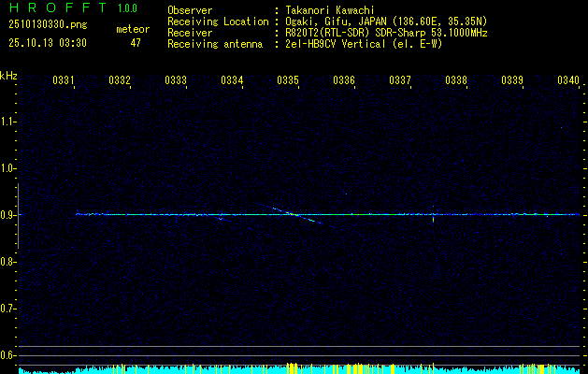
Task: Select the meteor count 47
Action: 136,43
